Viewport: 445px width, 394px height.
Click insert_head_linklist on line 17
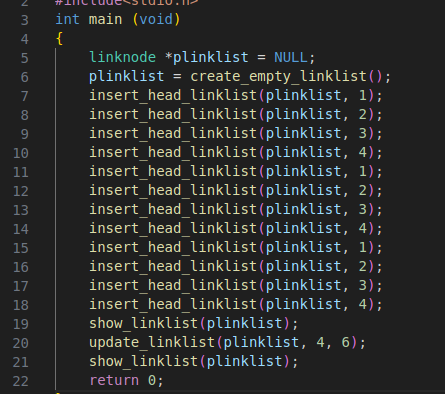click(173, 286)
